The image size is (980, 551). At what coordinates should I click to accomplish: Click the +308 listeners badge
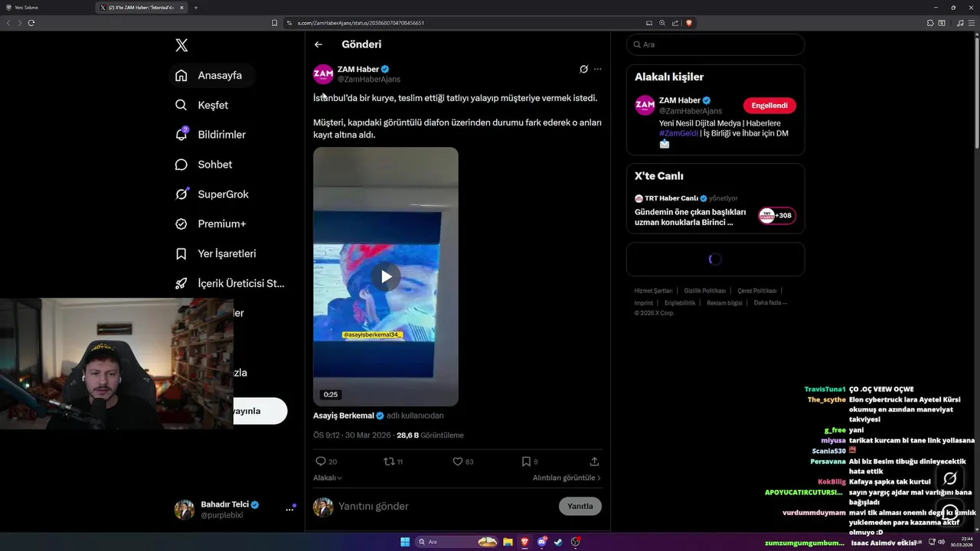(x=777, y=216)
